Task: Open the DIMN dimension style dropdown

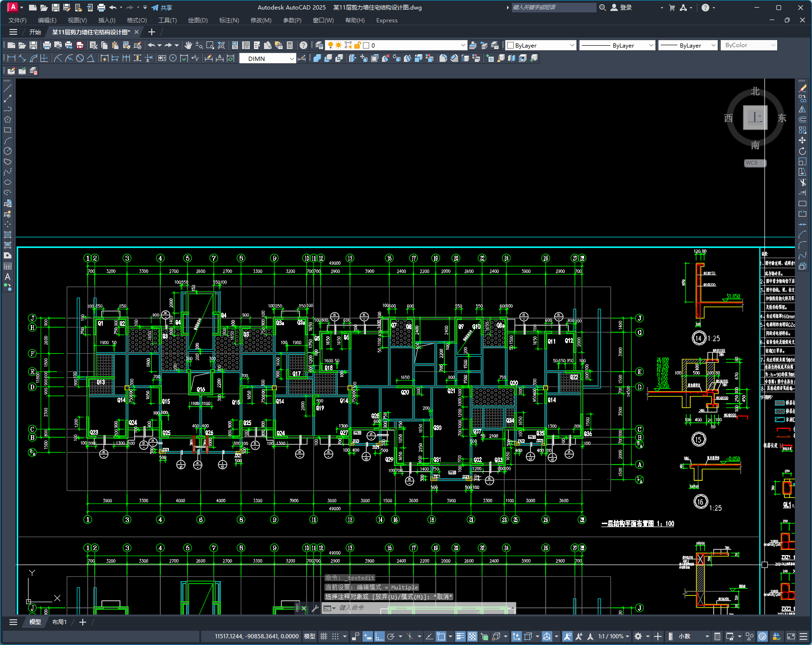Action: [292, 59]
